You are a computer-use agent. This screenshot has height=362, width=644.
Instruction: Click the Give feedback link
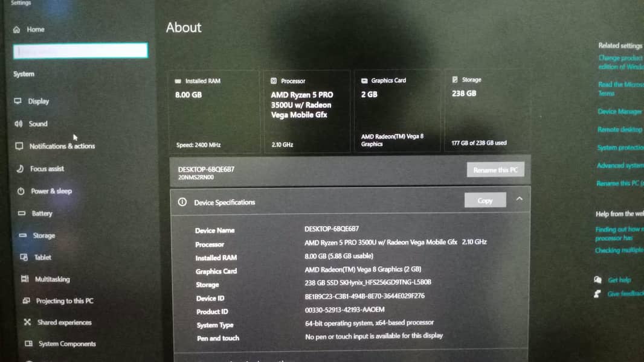pyautogui.click(x=625, y=294)
